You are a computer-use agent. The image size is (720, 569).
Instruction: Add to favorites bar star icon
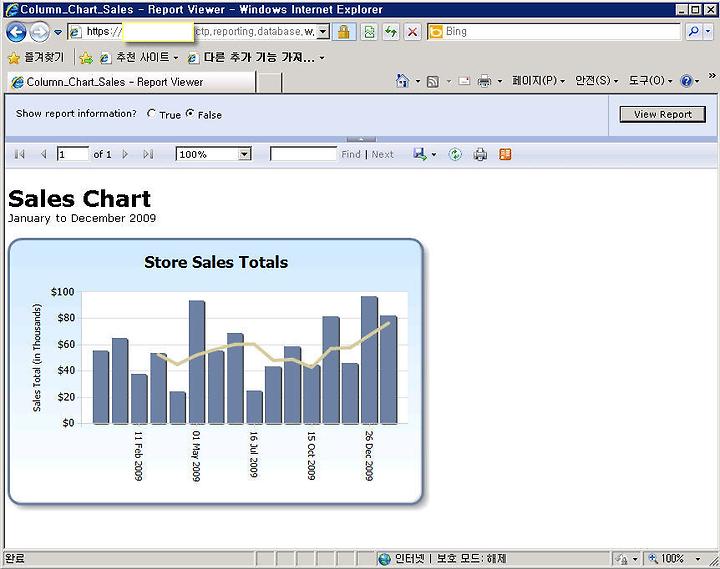pyautogui.click(x=86, y=58)
